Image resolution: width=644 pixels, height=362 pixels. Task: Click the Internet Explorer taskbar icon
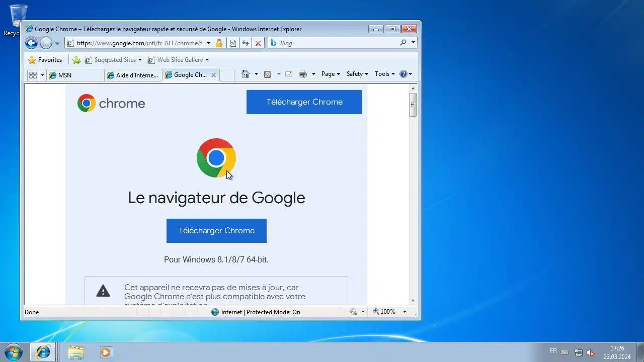pyautogui.click(x=43, y=352)
